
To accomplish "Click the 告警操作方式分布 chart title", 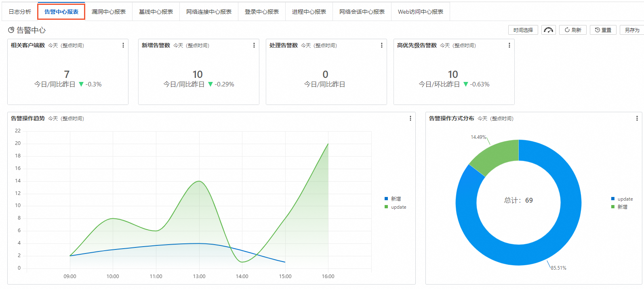I will (452, 118).
